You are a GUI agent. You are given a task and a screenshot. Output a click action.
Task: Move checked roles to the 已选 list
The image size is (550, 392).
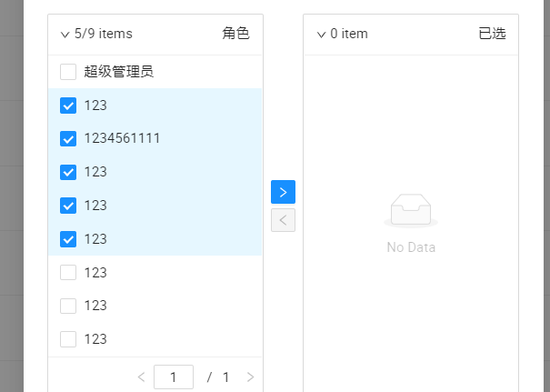coord(283,192)
